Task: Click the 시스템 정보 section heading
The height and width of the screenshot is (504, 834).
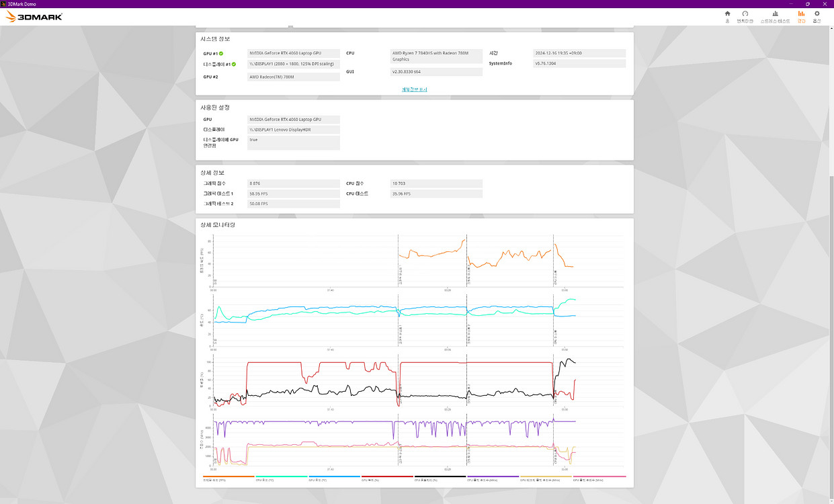Action: coord(215,39)
